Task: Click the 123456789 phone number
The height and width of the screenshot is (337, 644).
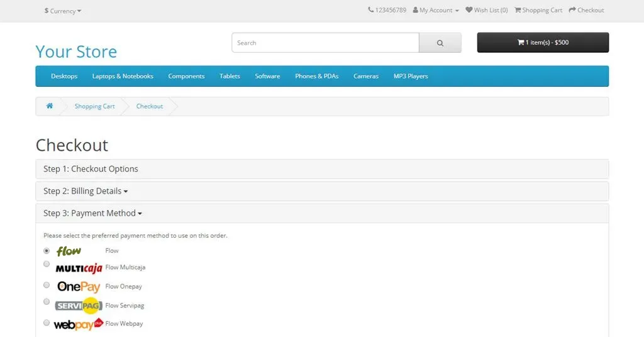Action: pyautogui.click(x=391, y=10)
